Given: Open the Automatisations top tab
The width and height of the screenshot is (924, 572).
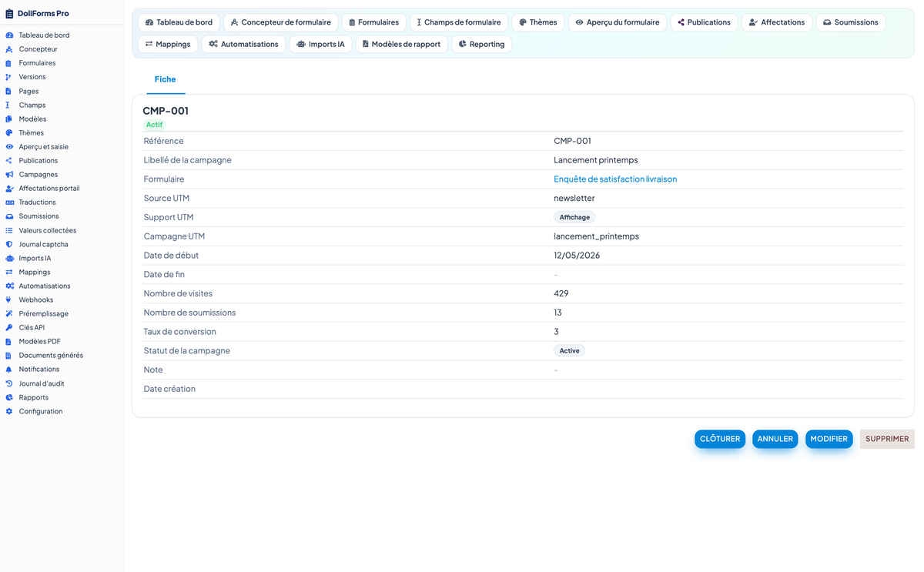Looking at the screenshot, I should (243, 44).
